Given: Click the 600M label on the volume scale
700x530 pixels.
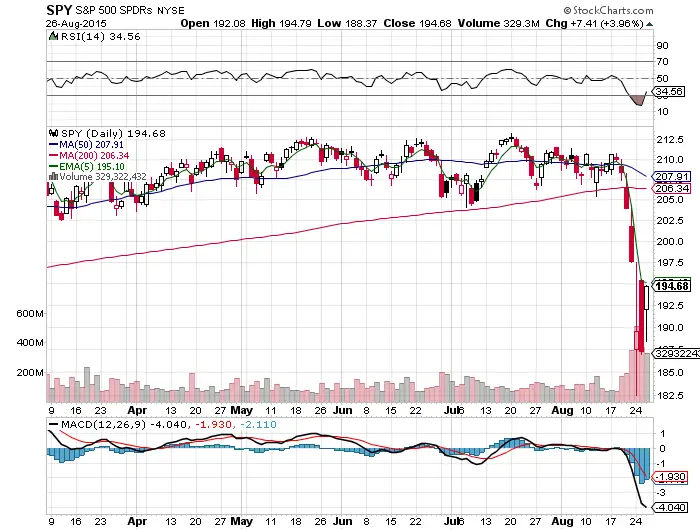Looking at the screenshot, I should [30, 313].
